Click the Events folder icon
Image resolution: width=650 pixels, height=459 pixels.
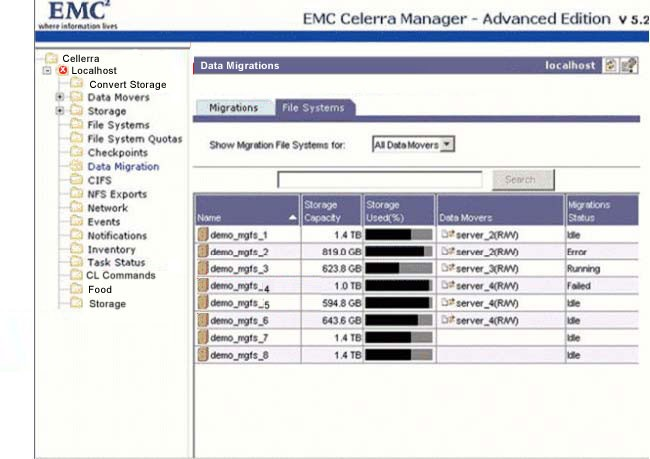coord(76,221)
